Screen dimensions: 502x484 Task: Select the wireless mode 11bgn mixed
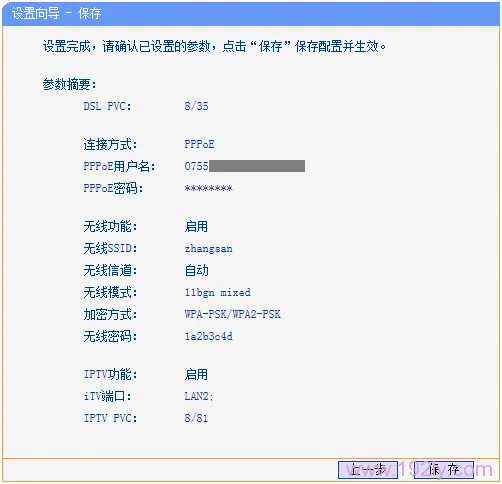217,293
